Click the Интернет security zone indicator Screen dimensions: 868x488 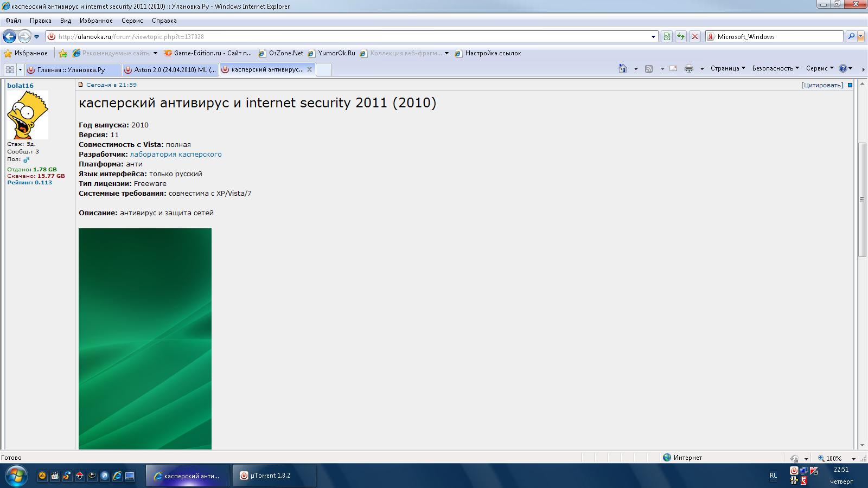pyautogui.click(x=682, y=458)
